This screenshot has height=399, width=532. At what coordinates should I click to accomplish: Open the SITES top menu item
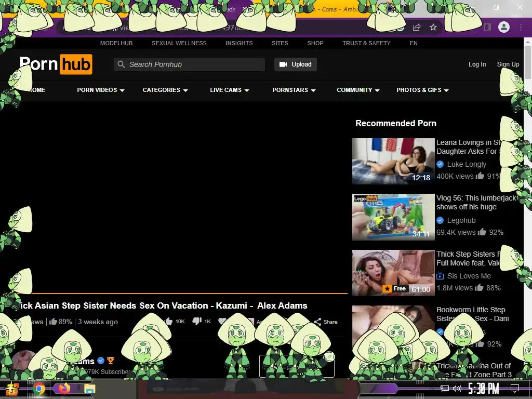pyautogui.click(x=280, y=43)
